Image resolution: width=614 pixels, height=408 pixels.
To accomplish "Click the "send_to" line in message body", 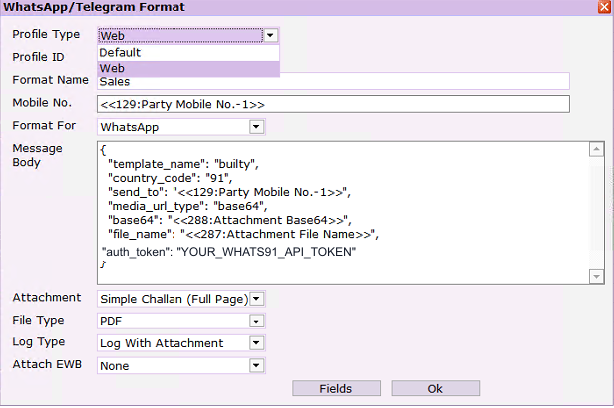I will coord(229,192).
